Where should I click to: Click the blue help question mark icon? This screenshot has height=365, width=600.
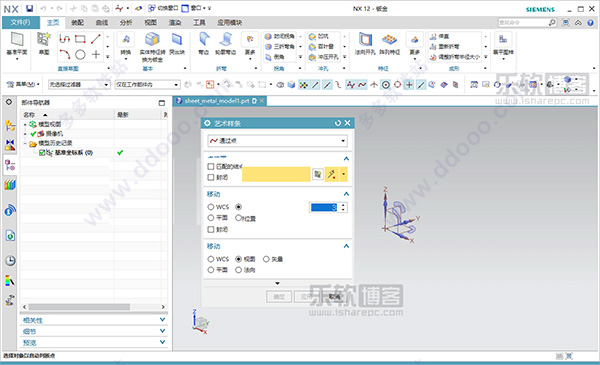pyautogui.click(x=590, y=23)
